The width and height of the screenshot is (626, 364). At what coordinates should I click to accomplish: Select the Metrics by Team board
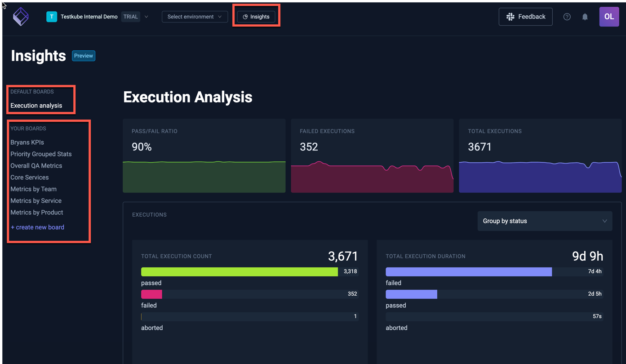point(33,189)
